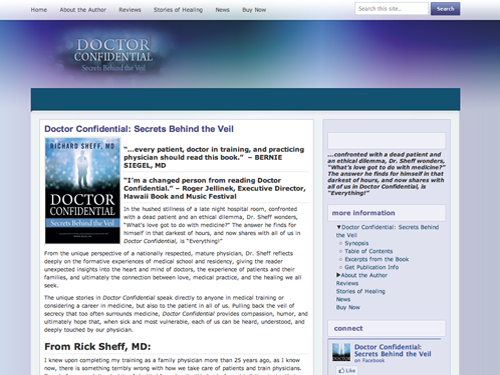Image resolution: width=500 pixels, height=375 pixels.
Task: Open the Table of Contents sidebar link
Action: pyautogui.click(x=369, y=251)
